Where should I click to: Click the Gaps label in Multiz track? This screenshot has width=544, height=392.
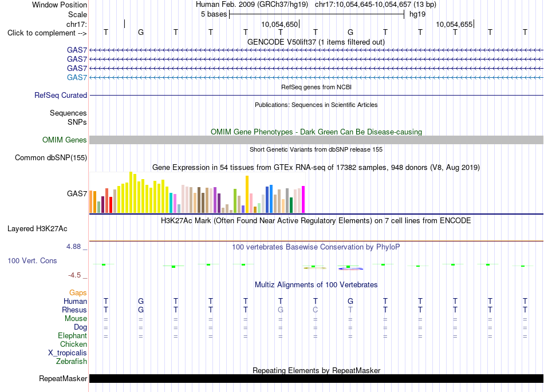click(x=78, y=293)
